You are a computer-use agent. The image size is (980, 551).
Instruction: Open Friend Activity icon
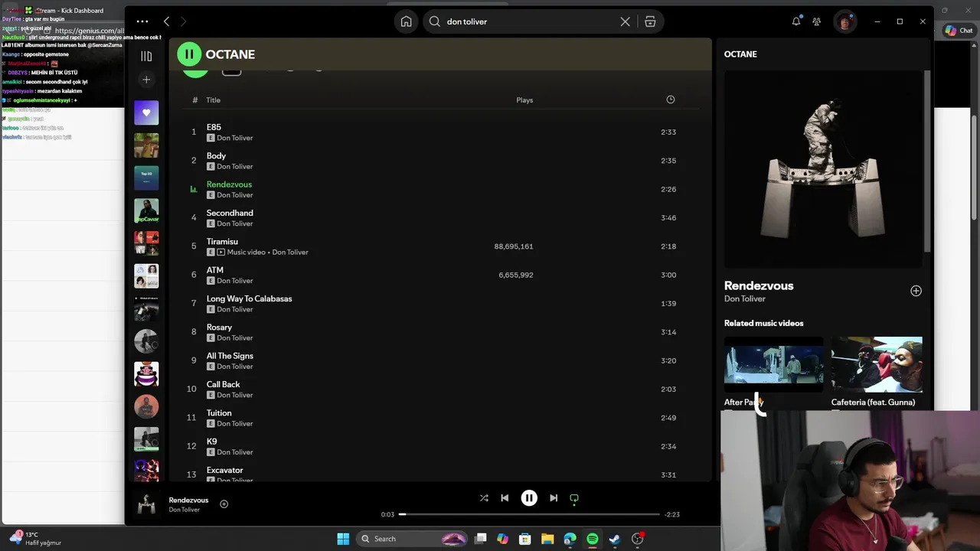816,21
